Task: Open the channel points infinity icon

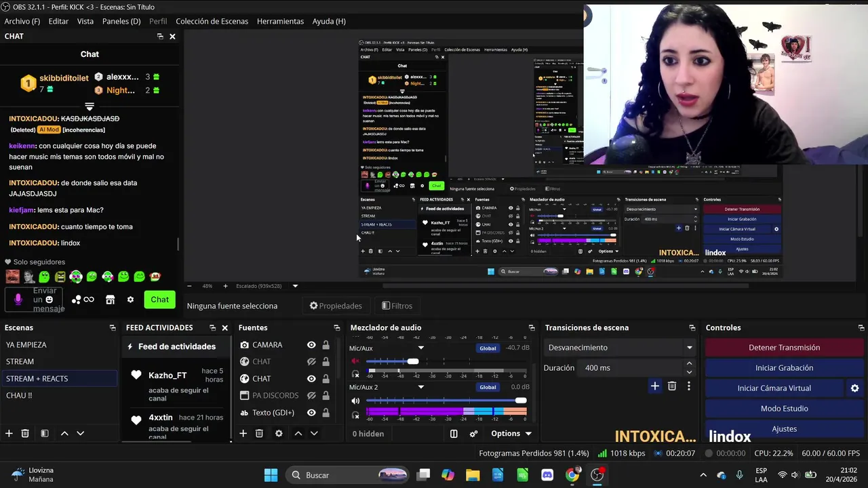Action: [89, 300]
